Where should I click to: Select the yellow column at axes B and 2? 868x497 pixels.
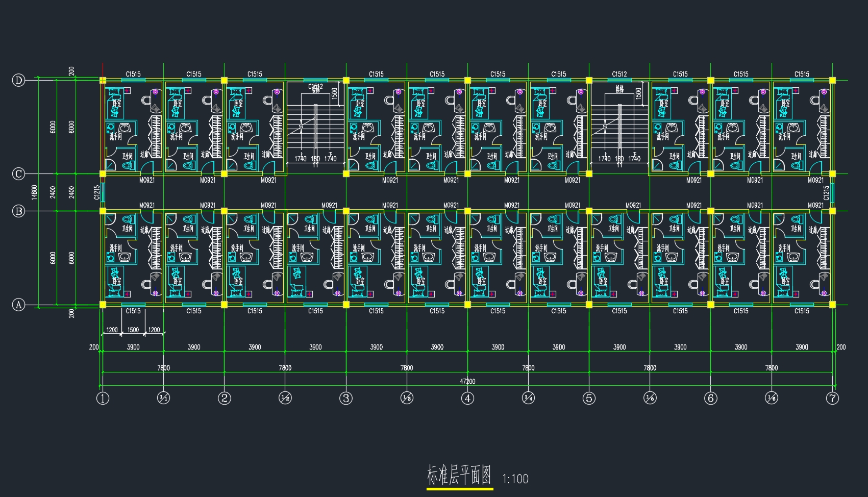tap(224, 211)
